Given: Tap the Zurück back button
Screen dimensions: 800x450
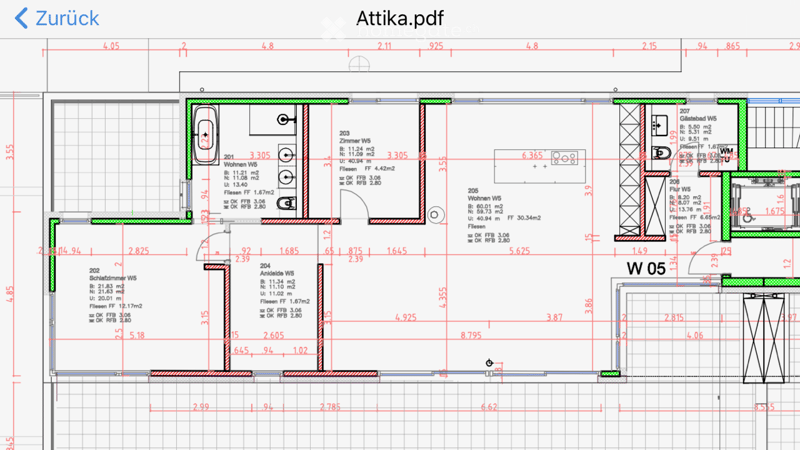Looking at the screenshot, I should tap(57, 18).
